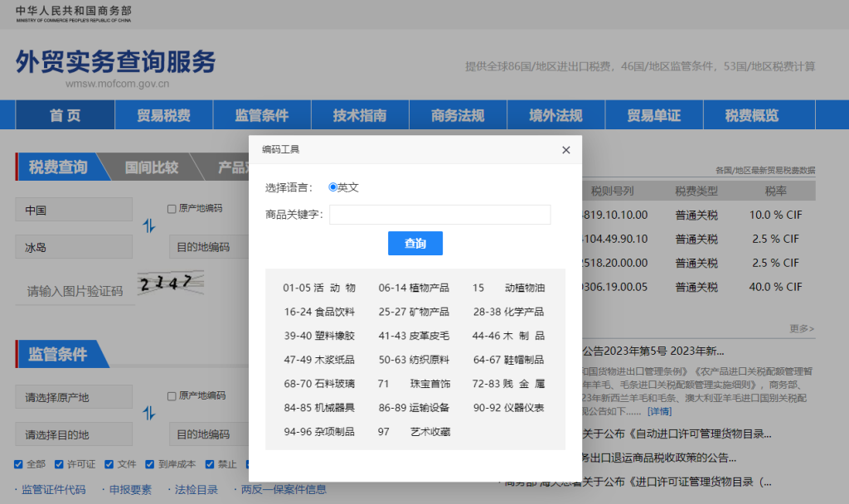Viewport: 849px width, 504px height.
Task: Click the 请输入图片验证码 input field
Action: tap(75, 291)
